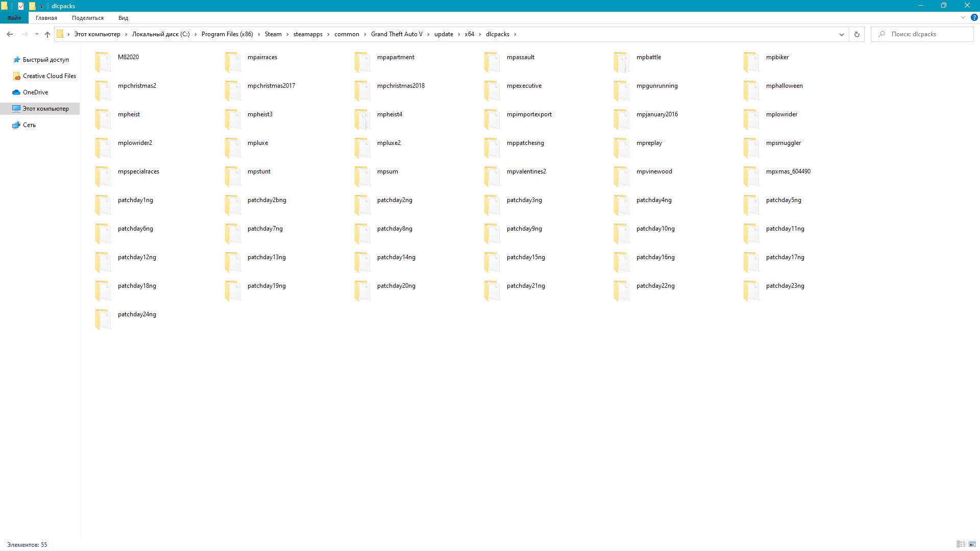Select the mplowrider2 folder icon

(x=103, y=147)
